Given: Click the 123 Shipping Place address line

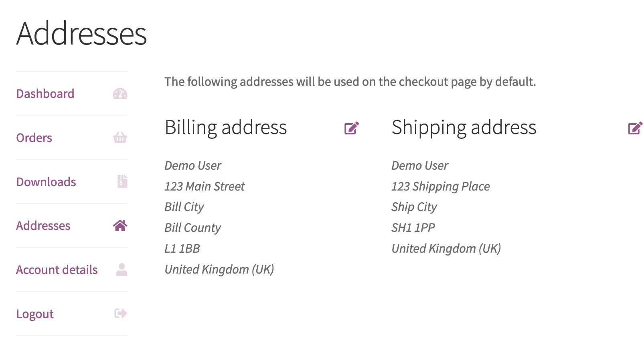Looking at the screenshot, I should (440, 186).
